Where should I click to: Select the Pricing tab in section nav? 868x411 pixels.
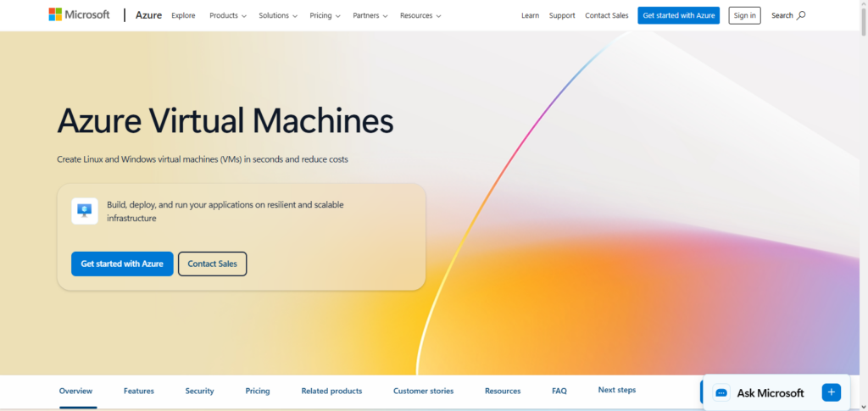(258, 392)
